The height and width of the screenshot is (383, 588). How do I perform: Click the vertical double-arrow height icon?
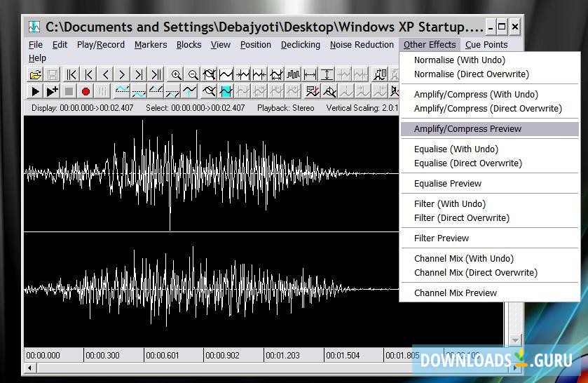pos(327,74)
